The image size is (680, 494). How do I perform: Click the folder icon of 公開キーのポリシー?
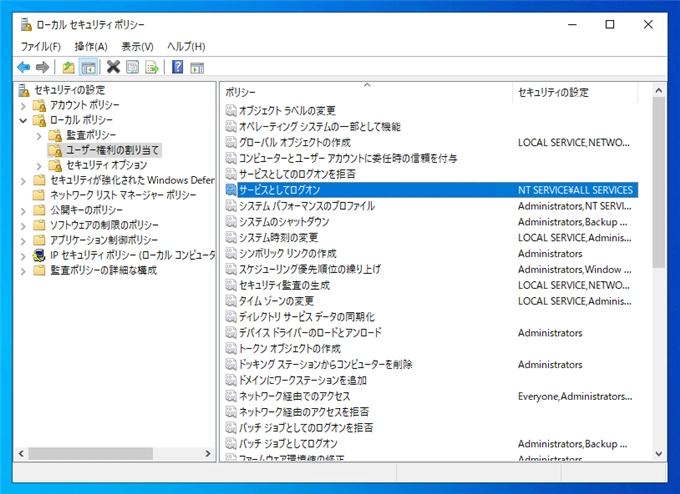(x=39, y=210)
